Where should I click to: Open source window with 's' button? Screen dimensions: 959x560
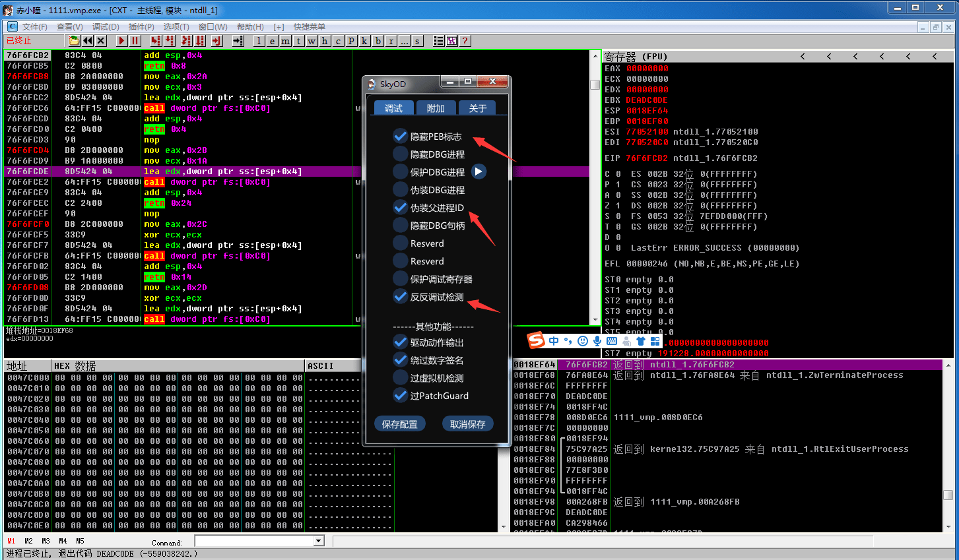click(x=417, y=41)
